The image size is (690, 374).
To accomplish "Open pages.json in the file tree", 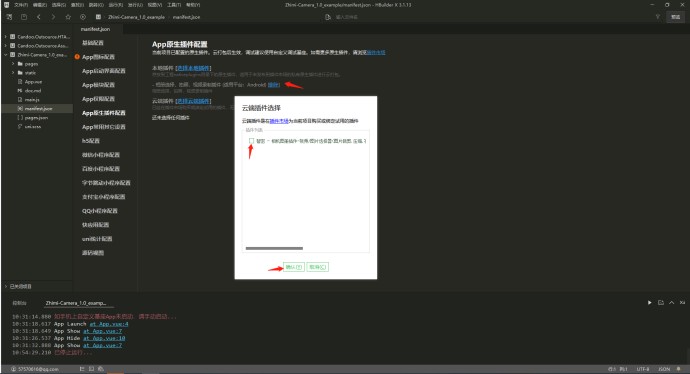I will 36,117.
